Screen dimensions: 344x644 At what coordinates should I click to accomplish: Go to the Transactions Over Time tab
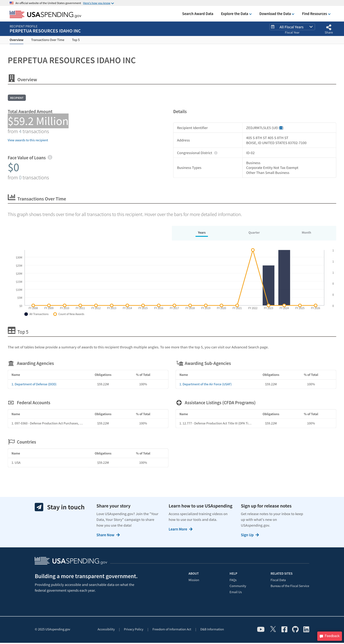click(48, 40)
